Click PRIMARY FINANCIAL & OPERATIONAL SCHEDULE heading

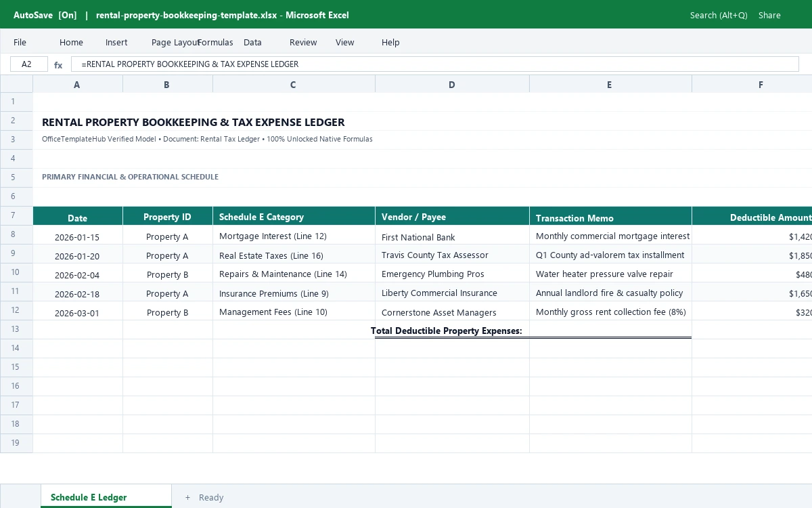click(x=130, y=177)
